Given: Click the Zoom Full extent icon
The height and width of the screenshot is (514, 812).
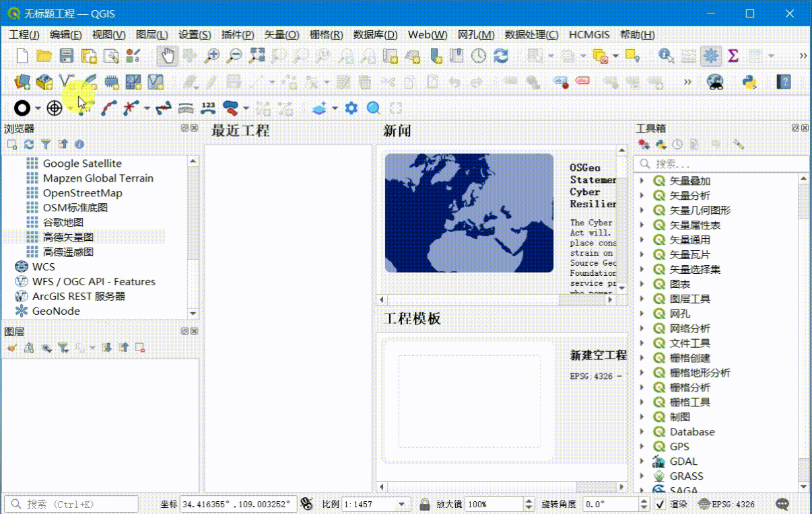Looking at the screenshot, I should click(x=257, y=56).
